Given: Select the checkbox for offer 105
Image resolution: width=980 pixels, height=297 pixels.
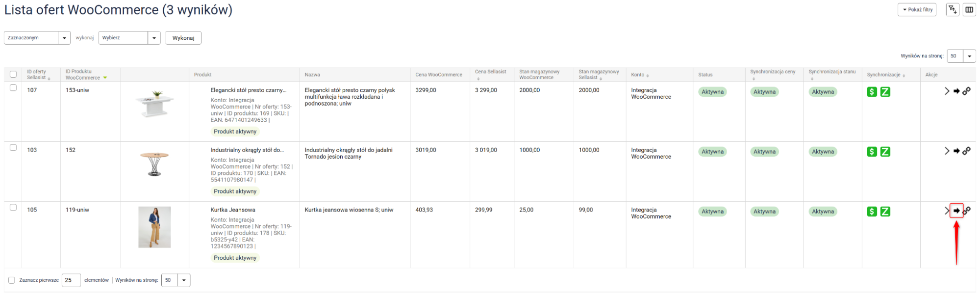Looking at the screenshot, I should click(13, 208).
